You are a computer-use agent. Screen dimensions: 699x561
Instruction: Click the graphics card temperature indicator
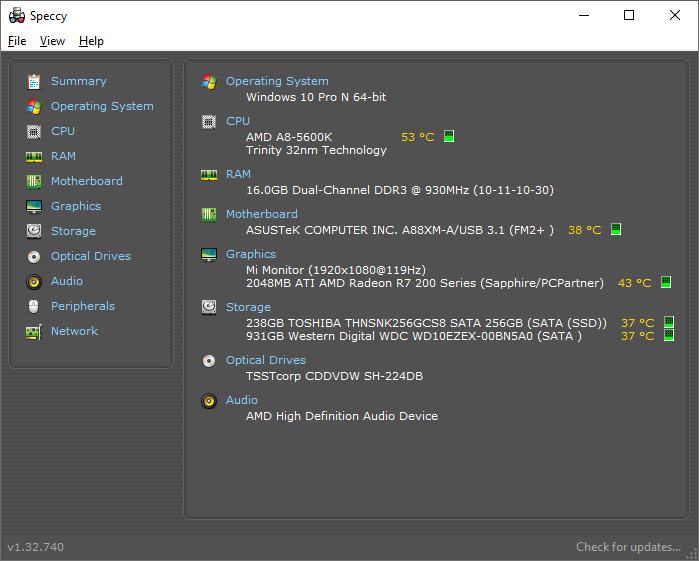(666, 283)
